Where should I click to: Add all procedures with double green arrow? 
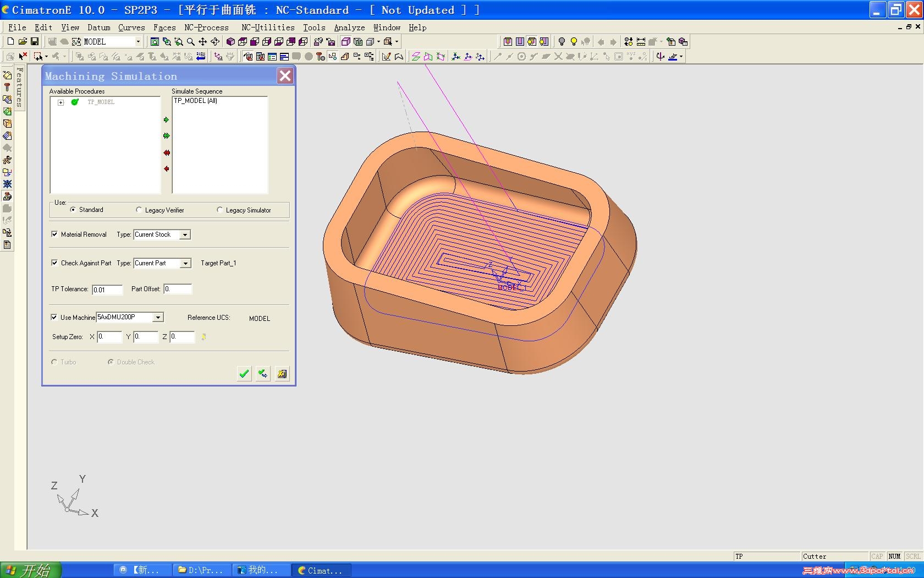pos(166,136)
